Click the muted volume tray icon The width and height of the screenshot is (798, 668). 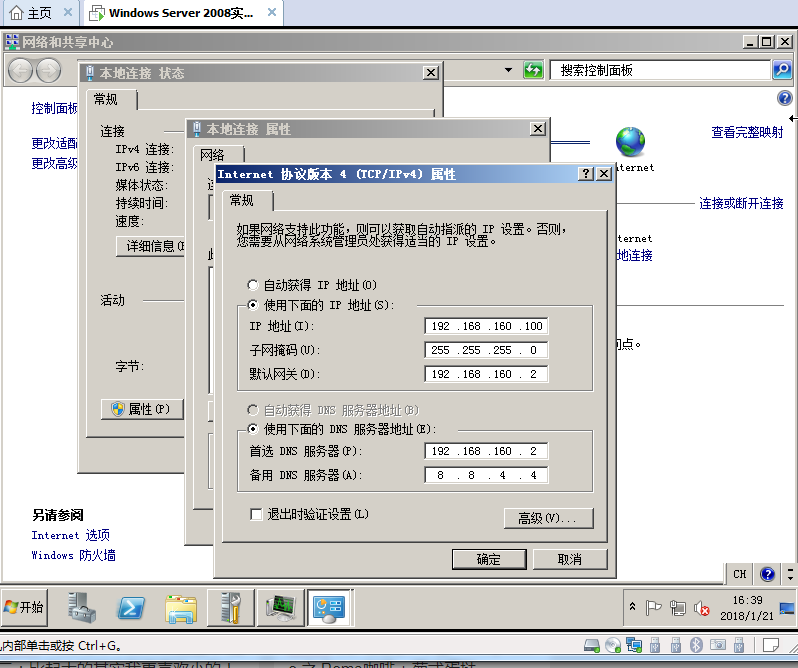(702, 607)
